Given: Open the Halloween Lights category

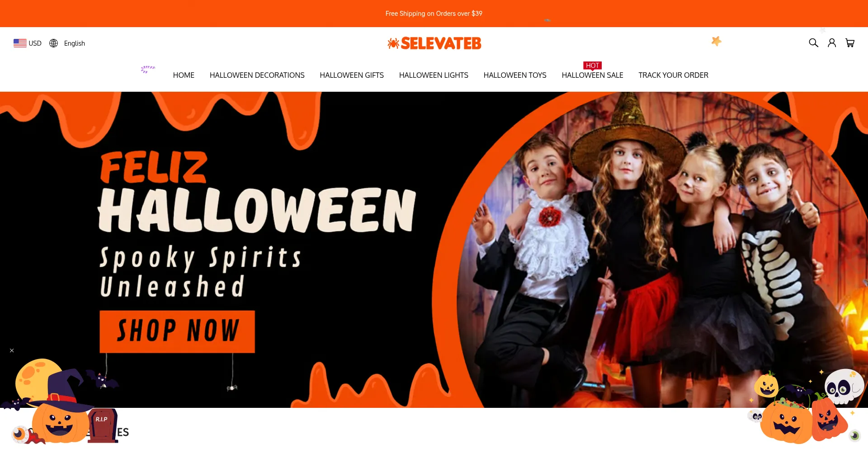Looking at the screenshot, I should pyautogui.click(x=434, y=75).
